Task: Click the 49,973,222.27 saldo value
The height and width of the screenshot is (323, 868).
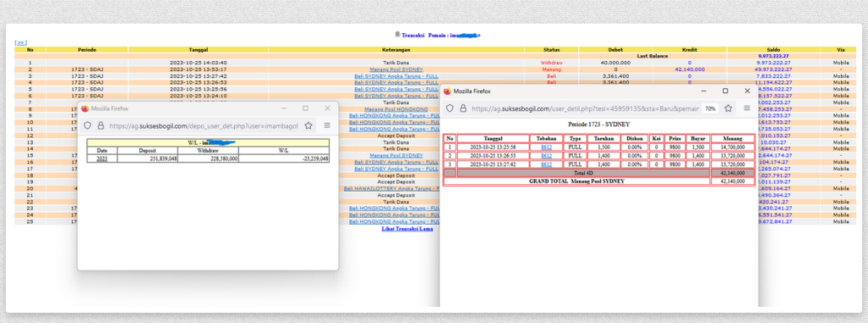Action: pos(773,70)
